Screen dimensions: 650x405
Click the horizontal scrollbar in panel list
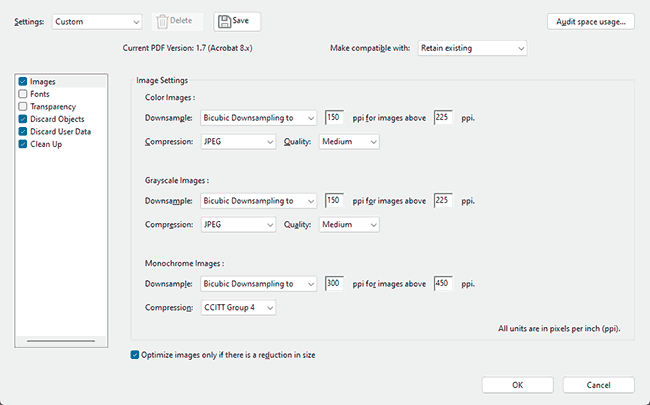pos(61,341)
